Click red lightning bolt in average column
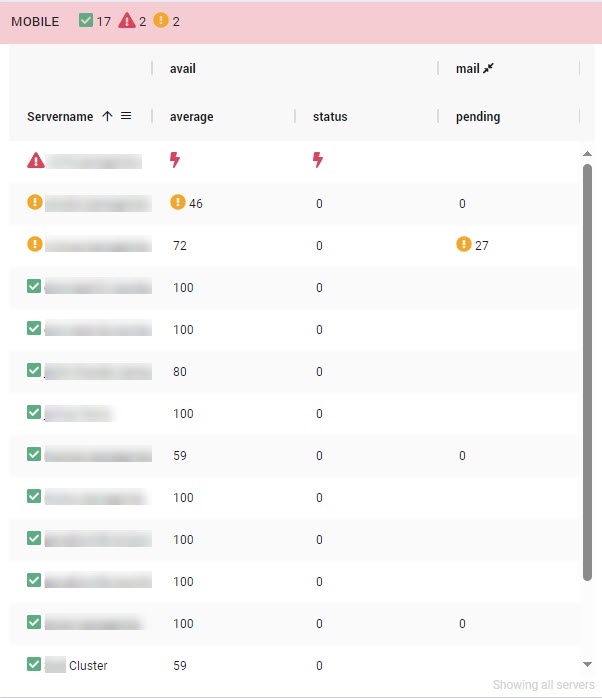This screenshot has width=602, height=698. click(175, 159)
